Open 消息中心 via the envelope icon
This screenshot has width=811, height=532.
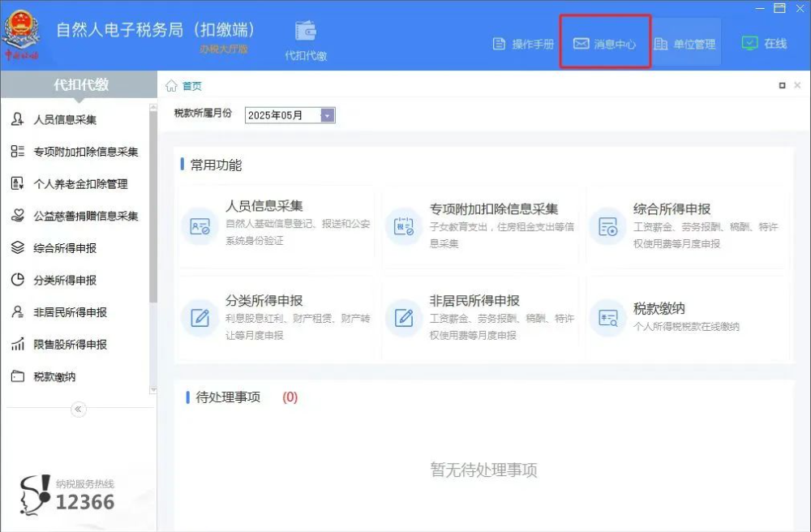click(580, 43)
